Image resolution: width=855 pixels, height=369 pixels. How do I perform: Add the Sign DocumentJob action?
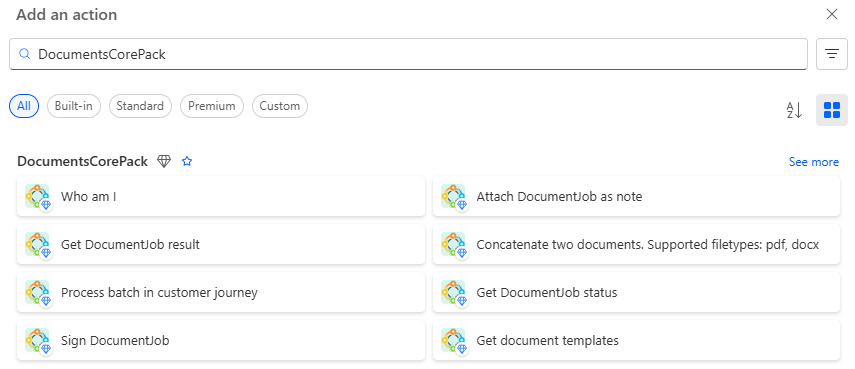click(221, 341)
